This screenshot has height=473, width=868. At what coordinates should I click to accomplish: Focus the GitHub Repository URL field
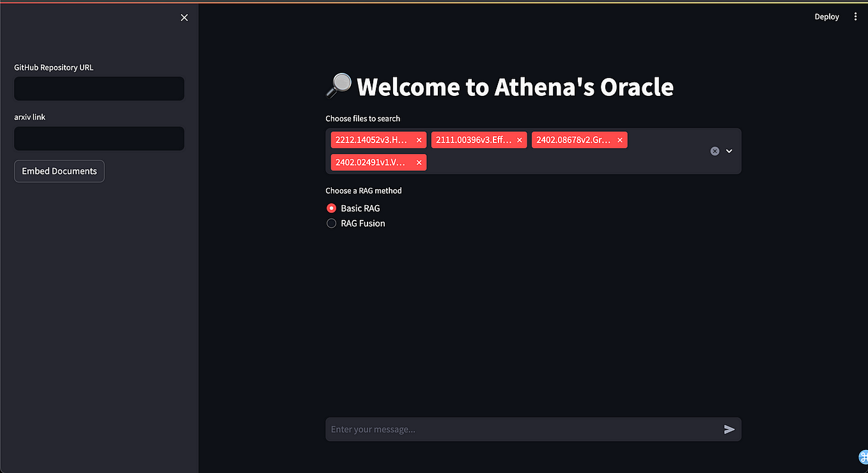(x=99, y=89)
